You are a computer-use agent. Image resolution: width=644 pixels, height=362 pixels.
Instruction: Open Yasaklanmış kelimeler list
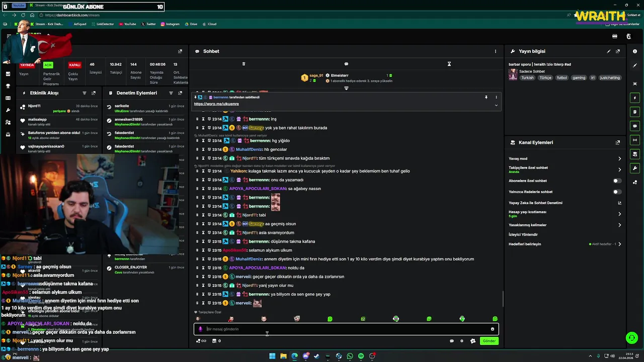pos(565,225)
